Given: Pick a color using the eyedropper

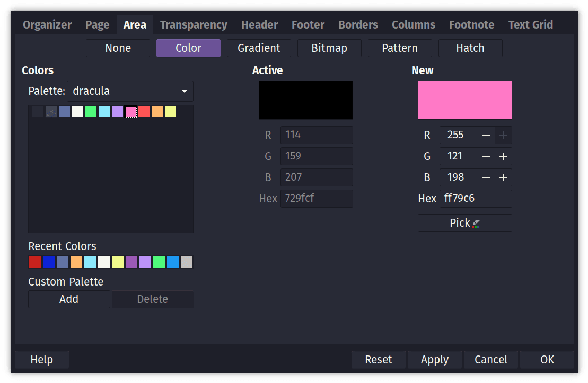Looking at the screenshot, I should click(x=464, y=222).
